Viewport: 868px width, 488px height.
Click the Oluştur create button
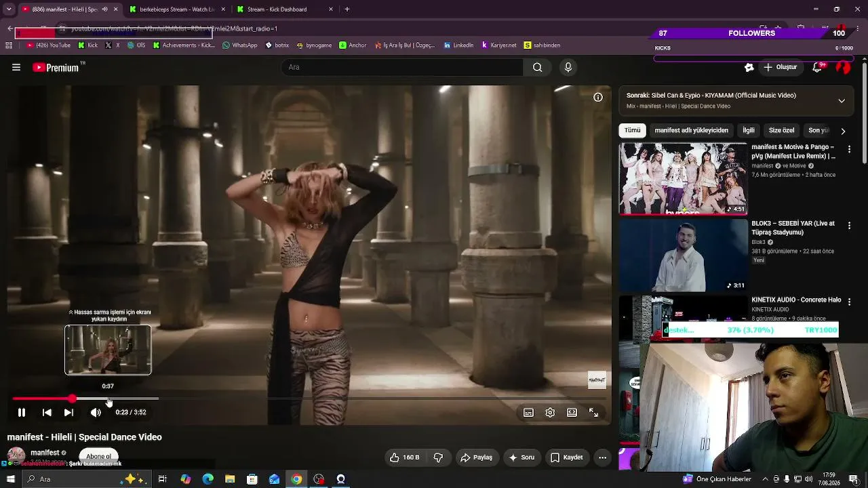(x=780, y=67)
